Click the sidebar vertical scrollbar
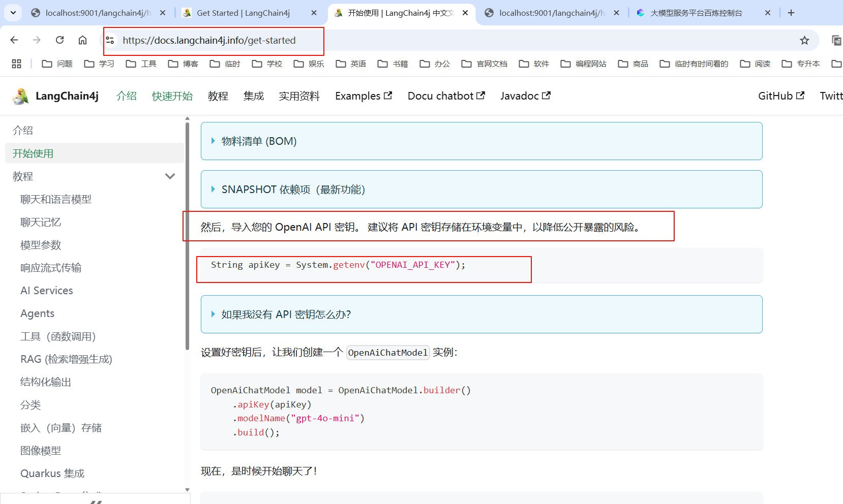The width and height of the screenshot is (843, 504). (188, 236)
